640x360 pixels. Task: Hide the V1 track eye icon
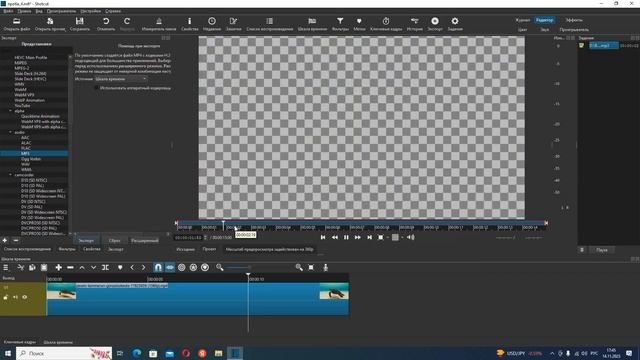point(25,297)
